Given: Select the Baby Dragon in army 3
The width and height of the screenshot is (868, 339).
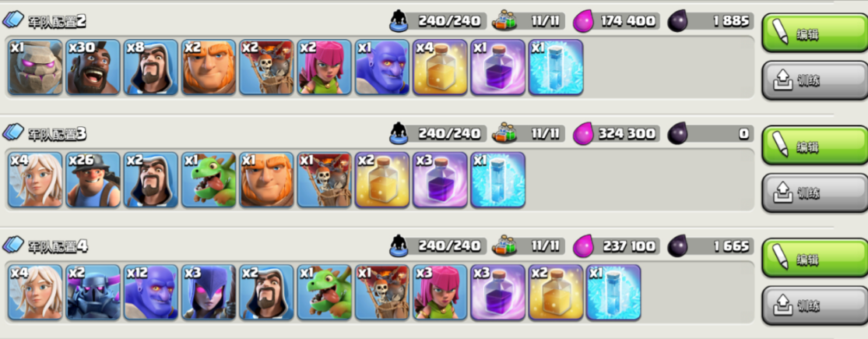Looking at the screenshot, I should click(x=209, y=180).
